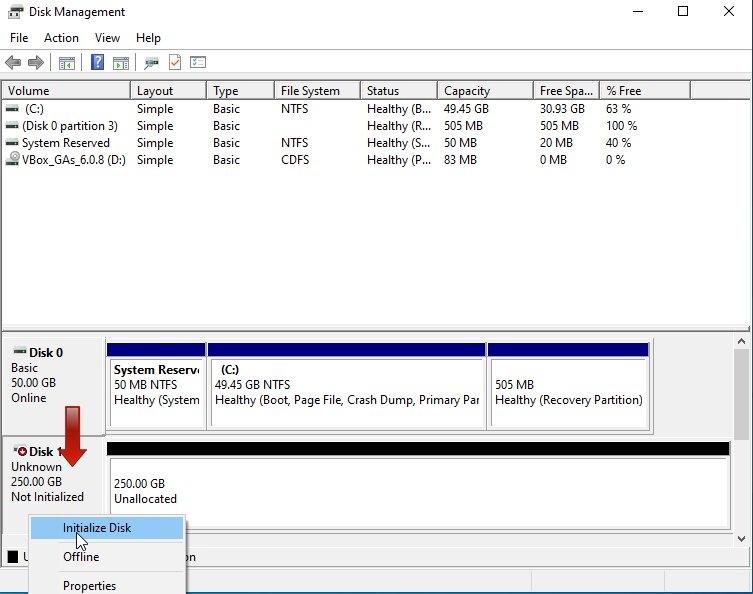The height and width of the screenshot is (594, 753).
Task: Open Help via blue question mark icon
Action: click(x=98, y=63)
